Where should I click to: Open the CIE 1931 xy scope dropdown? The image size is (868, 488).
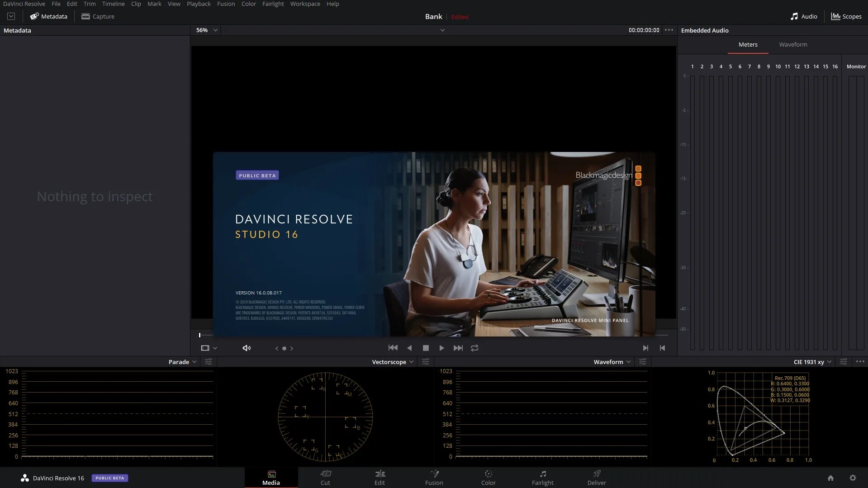click(812, 362)
